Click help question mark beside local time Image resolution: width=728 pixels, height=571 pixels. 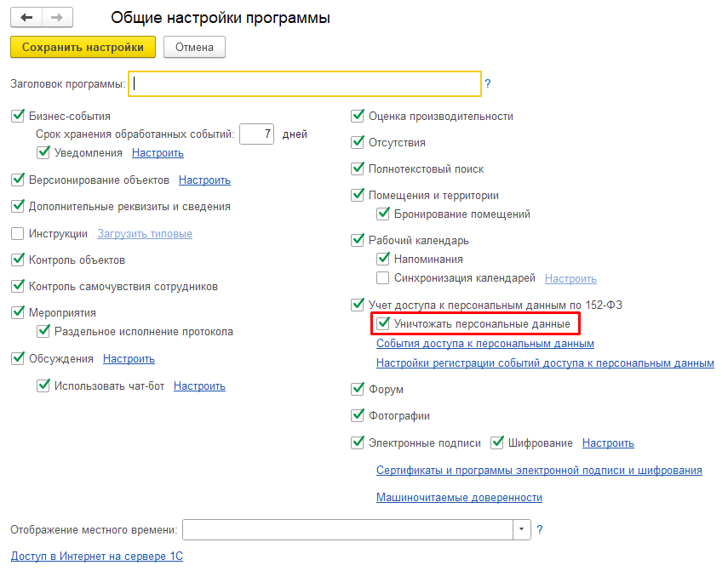coord(539,529)
